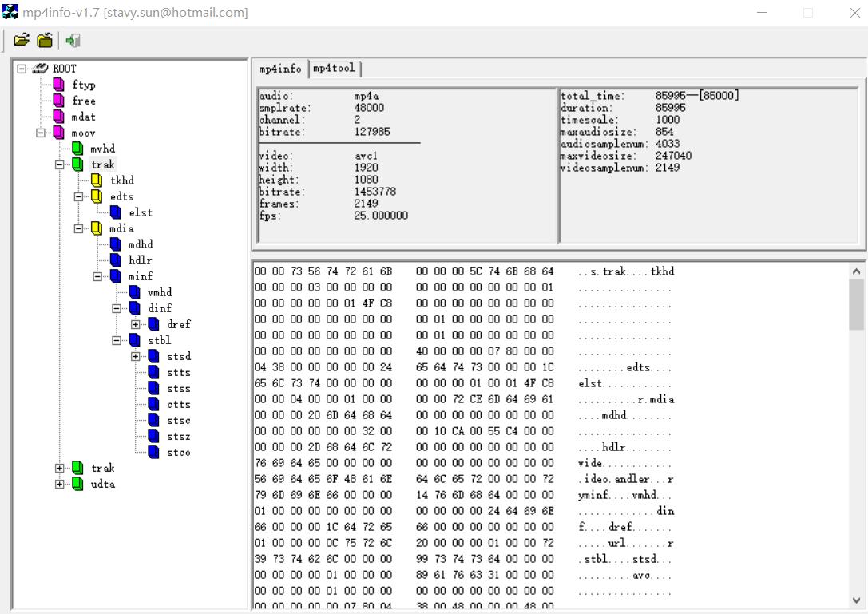Viewport: 868px width, 614px height.
Task: Open the mp4tool tab
Action: [334, 68]
